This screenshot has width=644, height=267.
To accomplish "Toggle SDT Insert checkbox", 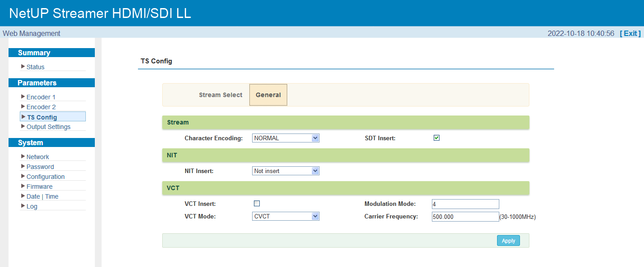I will click(x=436, y=138).
